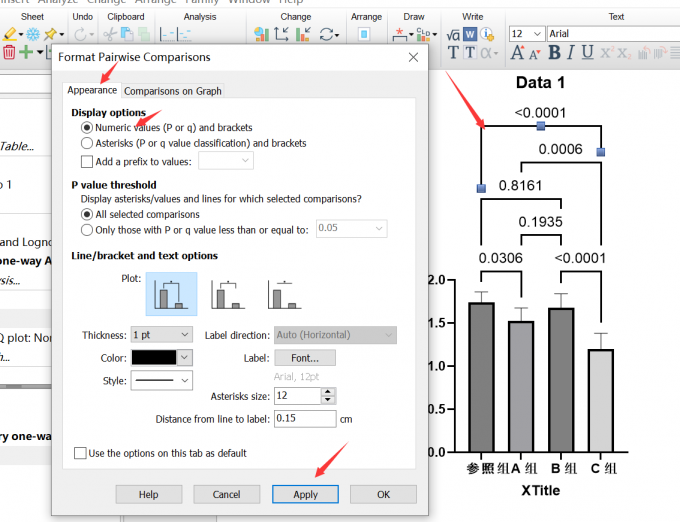Open line Style dropdown
This screenshot has width=680, height=522.
161,381
